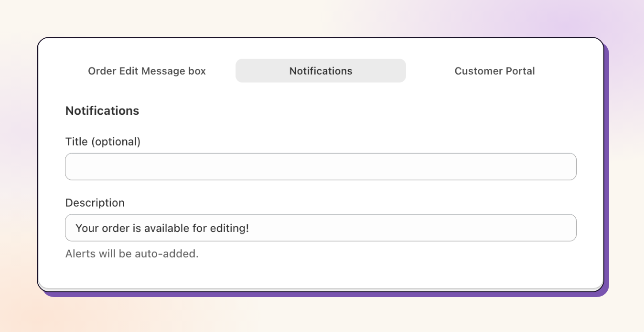Open the Customer Portal tab
The image size is (644, 332).
494,71
